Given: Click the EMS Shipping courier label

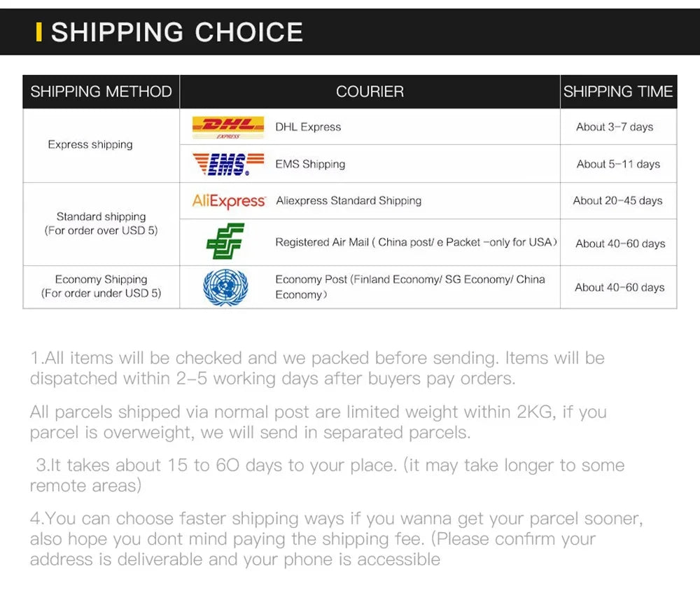Looking at the screenshot, I should point(310,164).
